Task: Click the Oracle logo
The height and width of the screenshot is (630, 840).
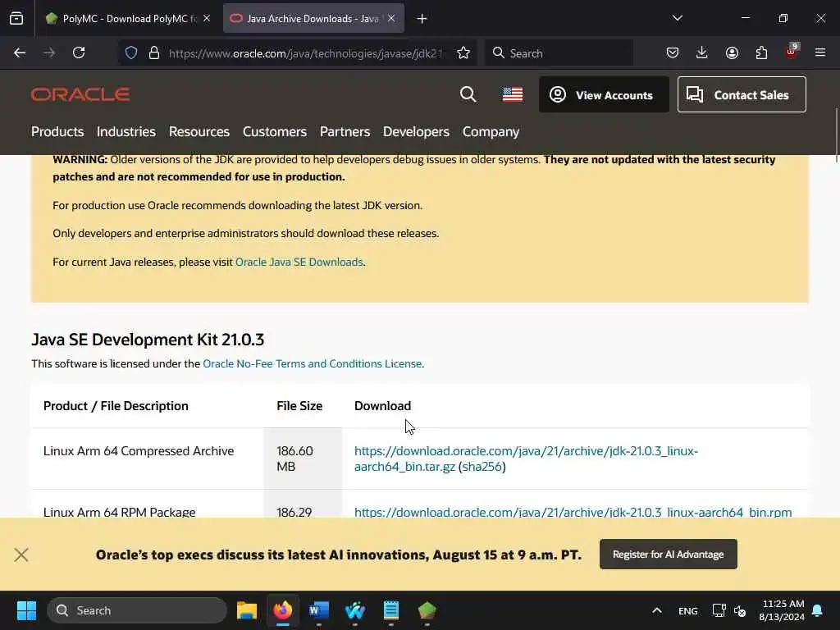Action: point(80,95)
